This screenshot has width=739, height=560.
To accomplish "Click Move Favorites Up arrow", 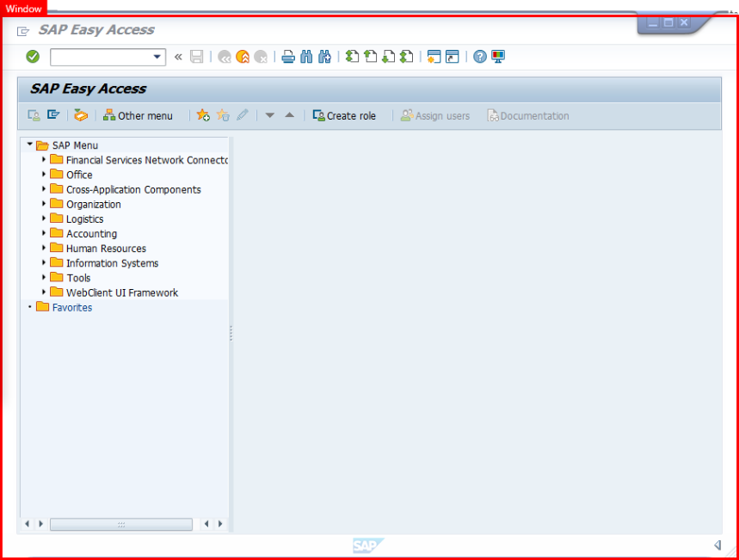I will 289,115.
